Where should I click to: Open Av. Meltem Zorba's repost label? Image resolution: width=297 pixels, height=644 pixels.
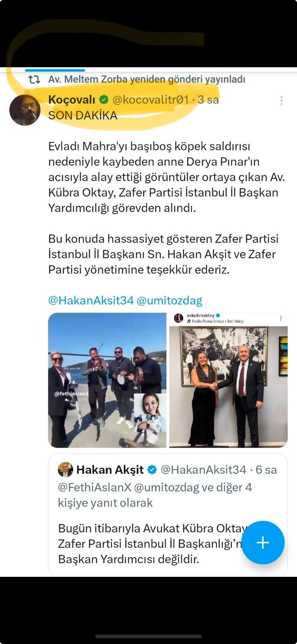[x=147, y=79]
